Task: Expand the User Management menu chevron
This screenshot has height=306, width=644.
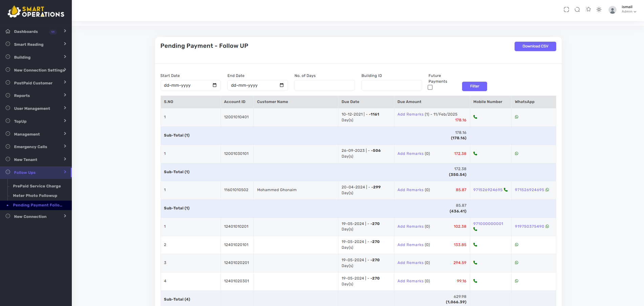Action: tap(65, 108)
